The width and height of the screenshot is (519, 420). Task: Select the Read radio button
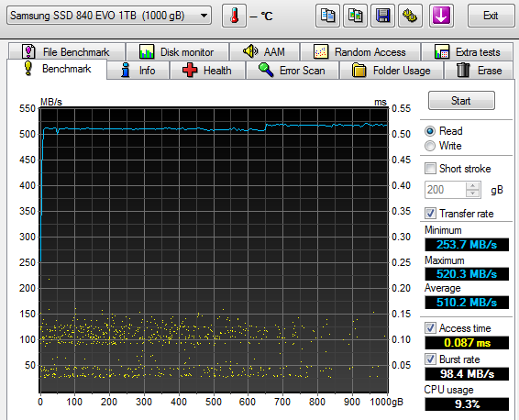(430, 131)
